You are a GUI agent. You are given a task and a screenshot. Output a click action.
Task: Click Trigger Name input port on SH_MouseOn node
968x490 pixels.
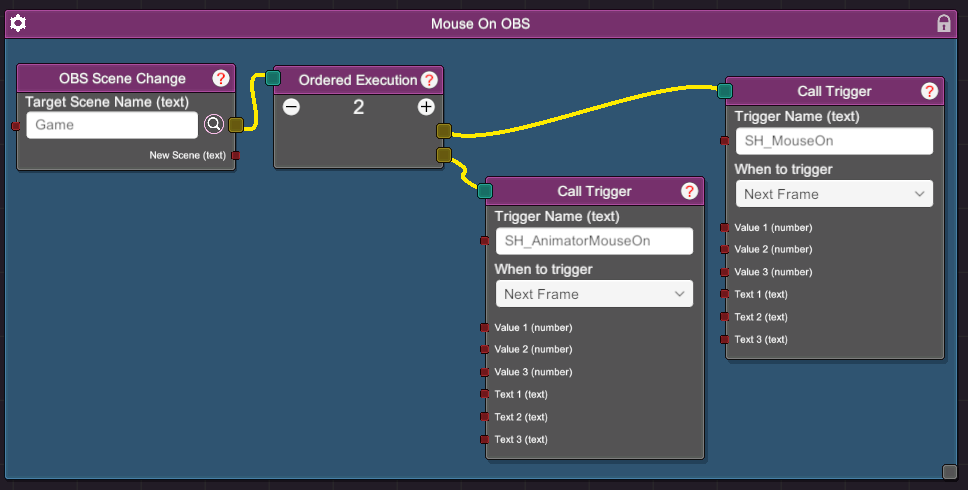click(725, 141)
